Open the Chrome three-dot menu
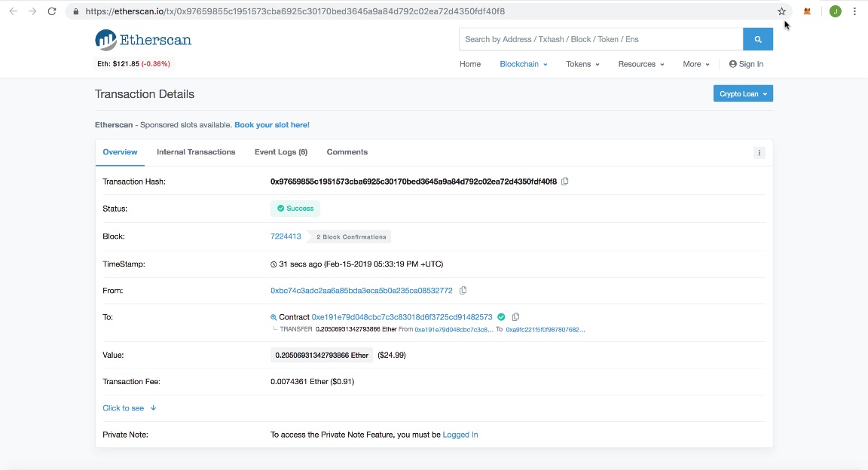 [854, 11]
